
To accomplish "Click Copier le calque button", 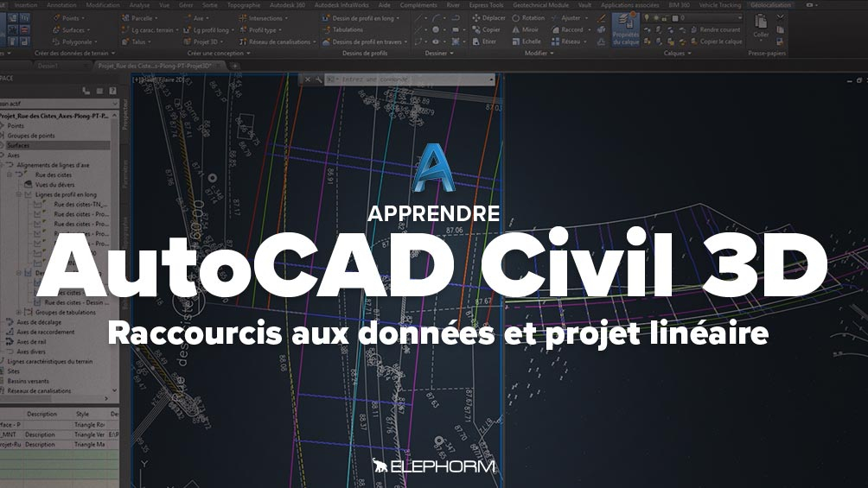I will point(717,41).
